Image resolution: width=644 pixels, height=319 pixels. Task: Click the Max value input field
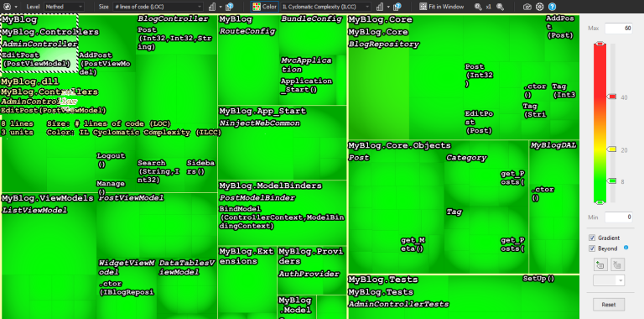[618, 28]
